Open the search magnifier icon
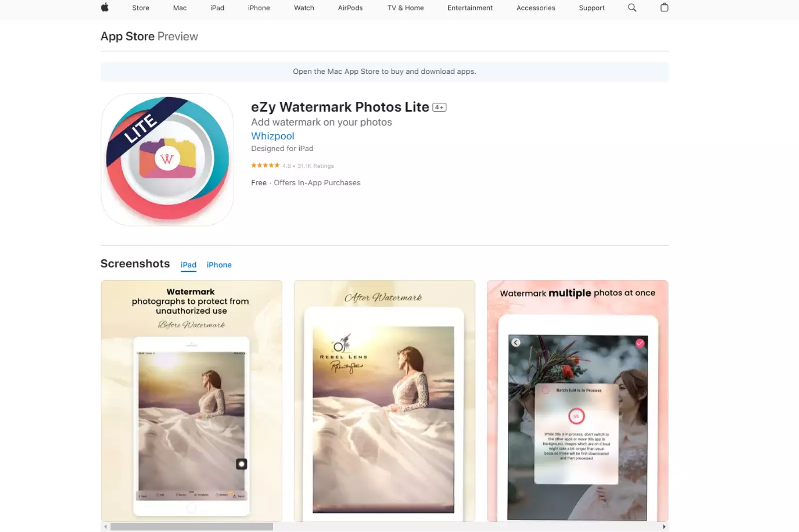799x532 pixels. click(x=632, y=7)
